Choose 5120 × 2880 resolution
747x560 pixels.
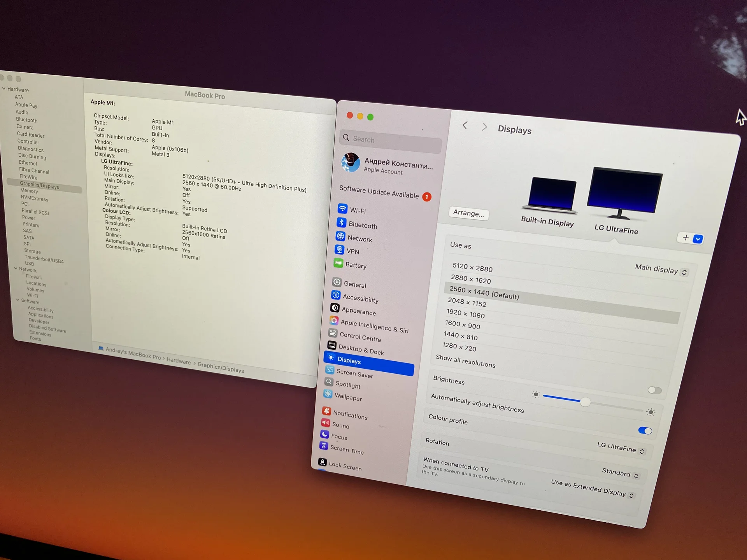click(472, 267)
